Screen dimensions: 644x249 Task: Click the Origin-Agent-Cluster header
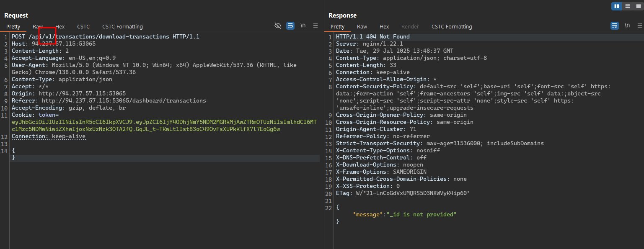[x=376, y=129]
